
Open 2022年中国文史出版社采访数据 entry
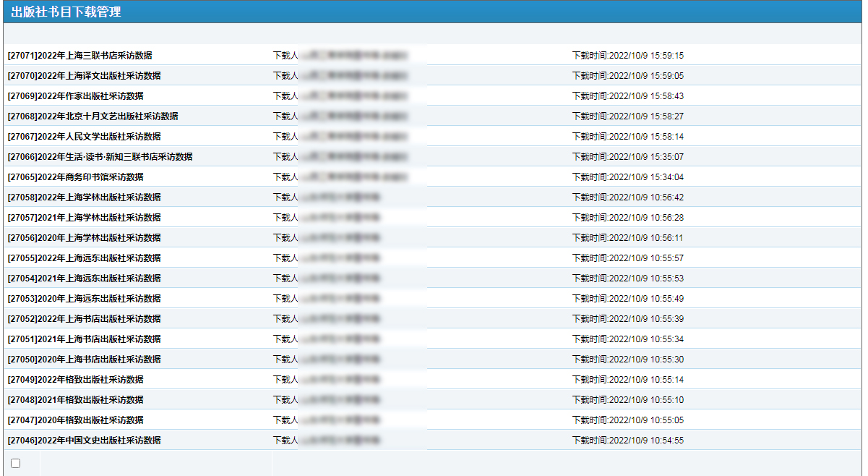point(84,441)
